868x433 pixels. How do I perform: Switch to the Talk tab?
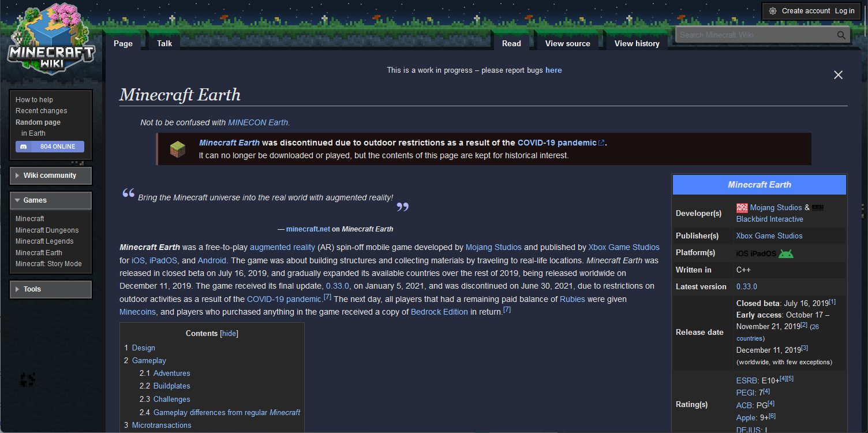coord(164,43)
